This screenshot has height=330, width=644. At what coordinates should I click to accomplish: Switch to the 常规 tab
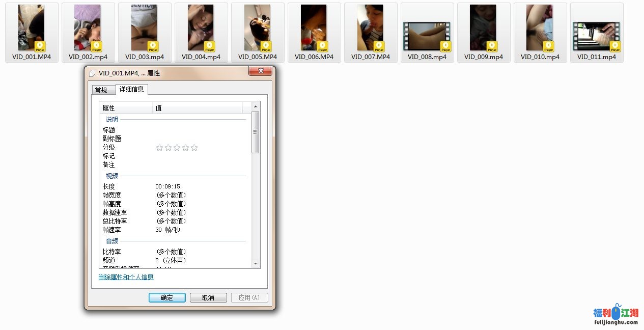coord(101,90)
